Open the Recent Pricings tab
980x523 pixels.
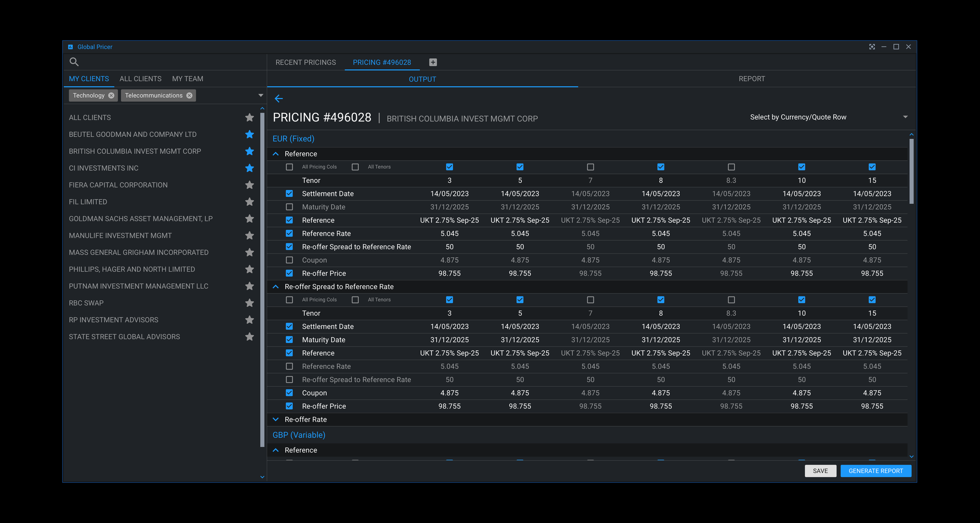[305, 62]
